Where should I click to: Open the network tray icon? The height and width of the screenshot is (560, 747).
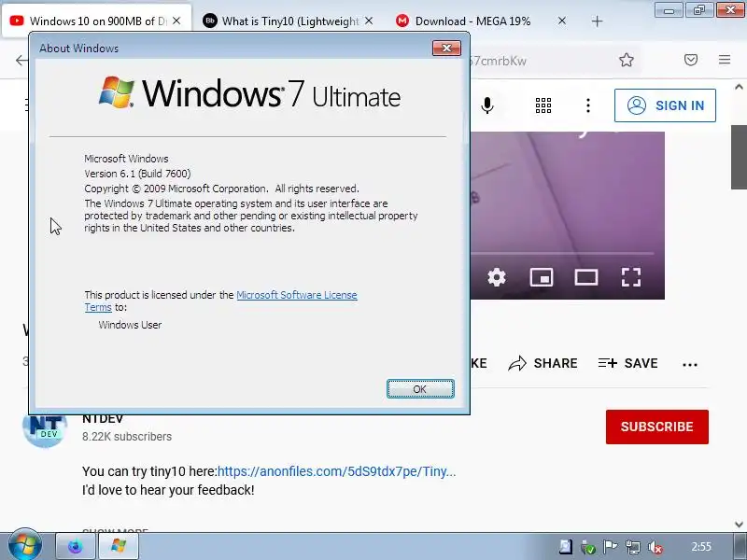pyautogui.click(x=633, y=547)
